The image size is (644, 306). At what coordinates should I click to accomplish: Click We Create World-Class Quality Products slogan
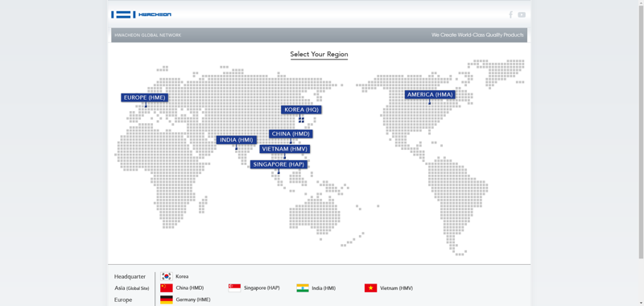[477, 35]
